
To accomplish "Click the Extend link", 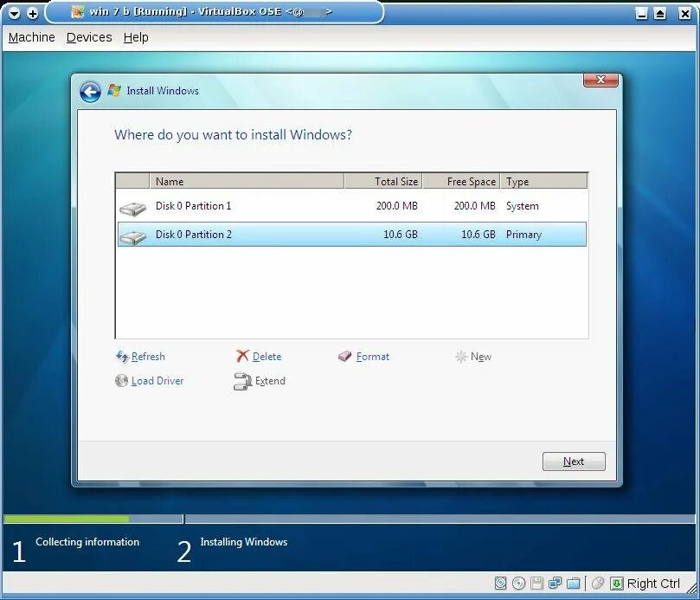I will point(270,381).
